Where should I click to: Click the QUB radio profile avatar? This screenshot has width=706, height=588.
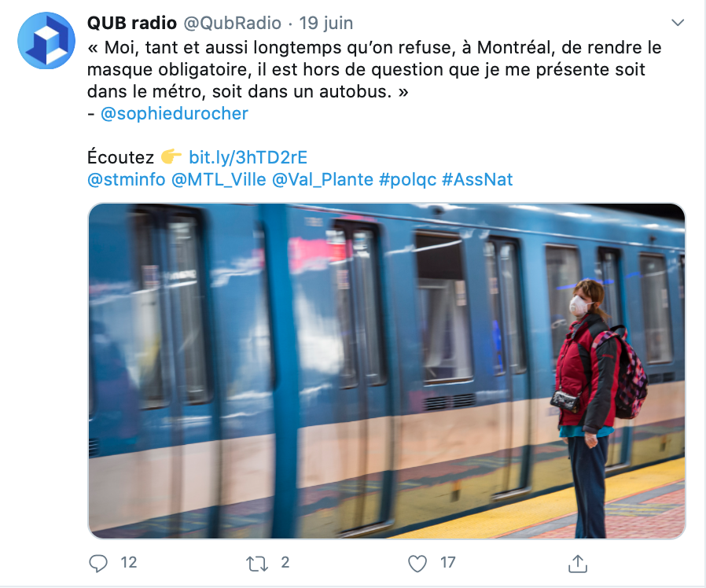click(x=46, y=41)
